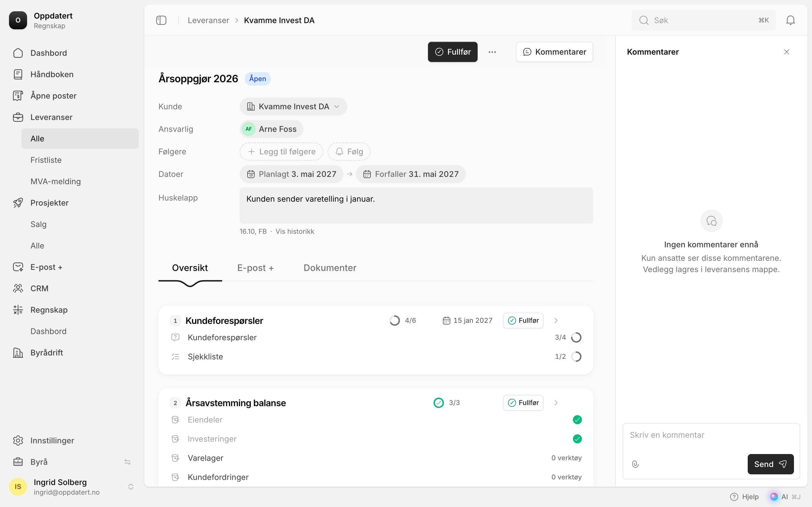Image resolution: width=812 pixels, height=507 pixels.
Task: Open the Ingrid Solberg user switcher
Action: 131,486
